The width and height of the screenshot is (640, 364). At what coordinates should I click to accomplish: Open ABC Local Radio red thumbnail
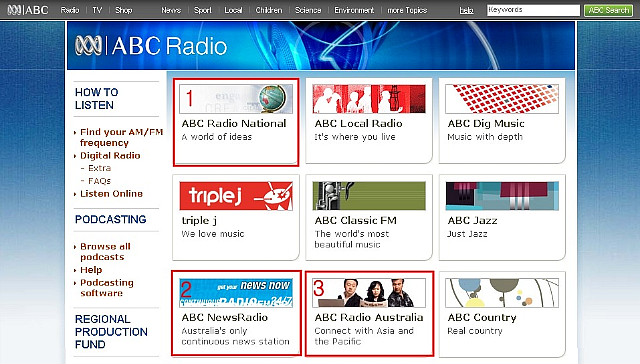(369, 99)
